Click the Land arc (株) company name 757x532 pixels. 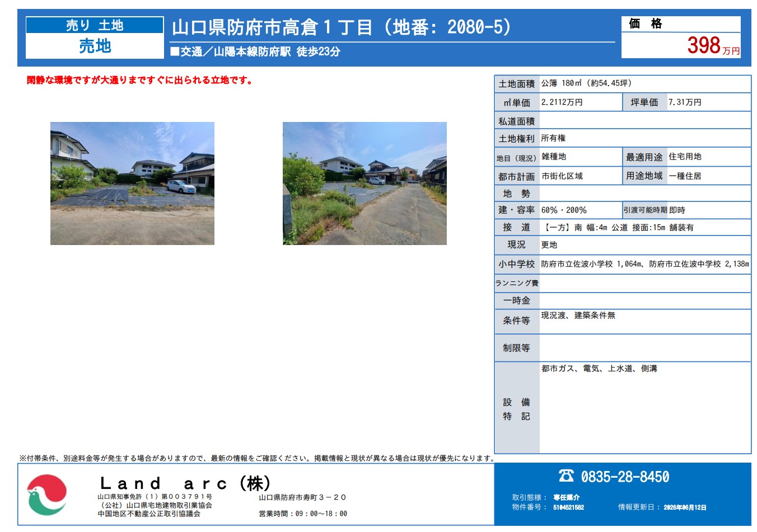point(185,483)
